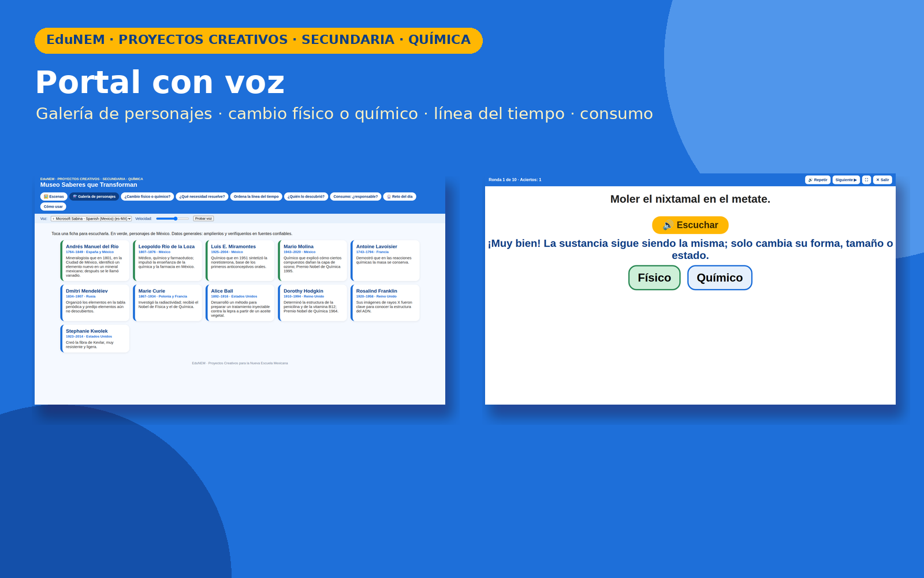Choose the Físico answer
The height and width of the screenshot is (578, 924).
(x=654, y=277)
